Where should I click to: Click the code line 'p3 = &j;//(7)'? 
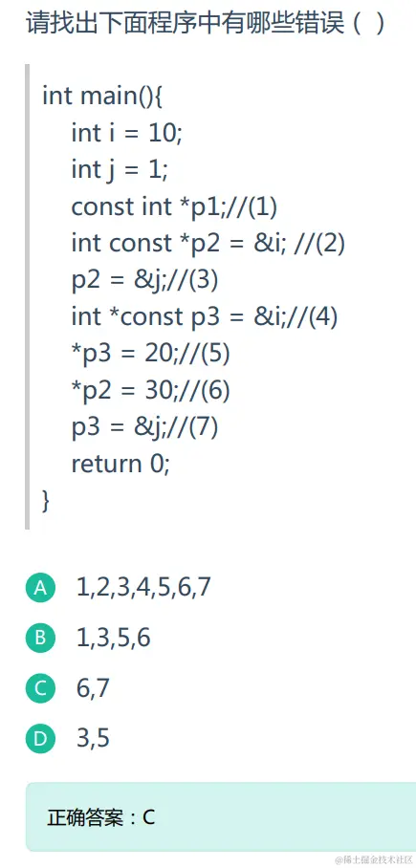click(144, 427)
